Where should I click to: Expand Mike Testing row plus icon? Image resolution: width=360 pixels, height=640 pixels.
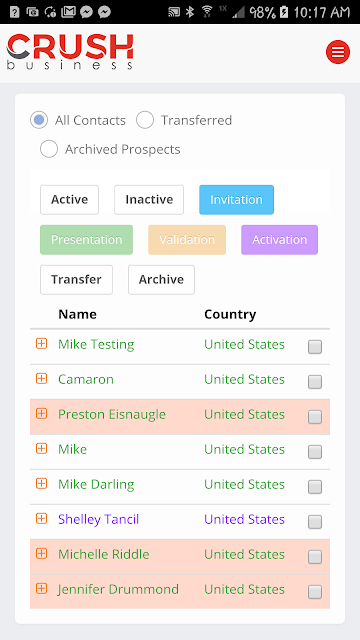[x=41, y=344]
